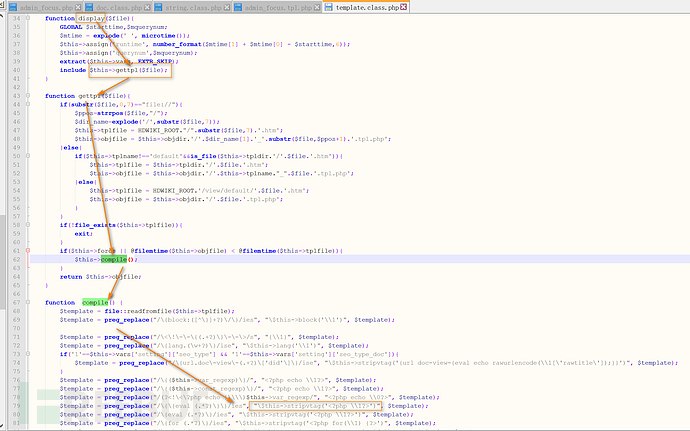Collapse the file_exists block fold at line 58
690x431 pixels.
click(28, 225)
